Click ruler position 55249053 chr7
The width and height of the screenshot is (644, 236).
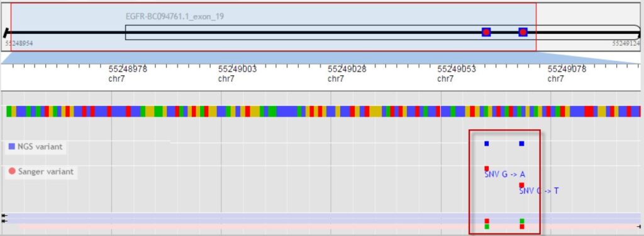tap(457, 74)
